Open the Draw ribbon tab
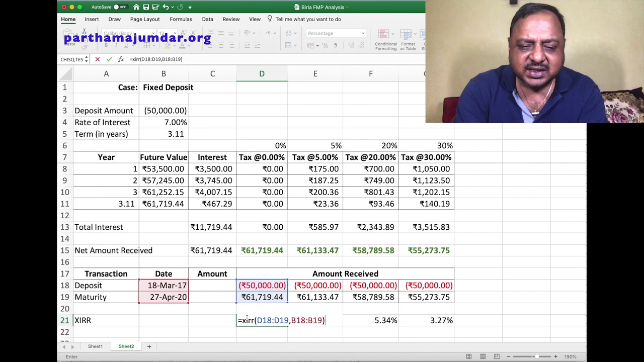 click(114, 19)
